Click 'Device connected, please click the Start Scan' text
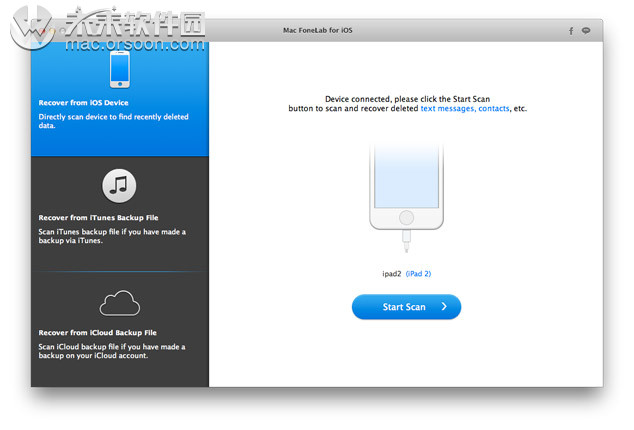The height and width of the screenshot is (430, 634). 408,99
